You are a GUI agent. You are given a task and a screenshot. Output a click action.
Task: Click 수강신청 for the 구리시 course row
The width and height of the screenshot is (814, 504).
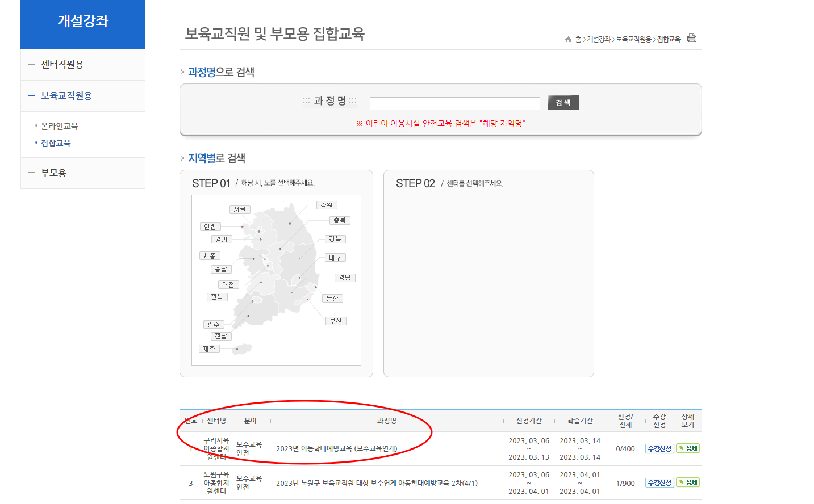coord(659,448)
